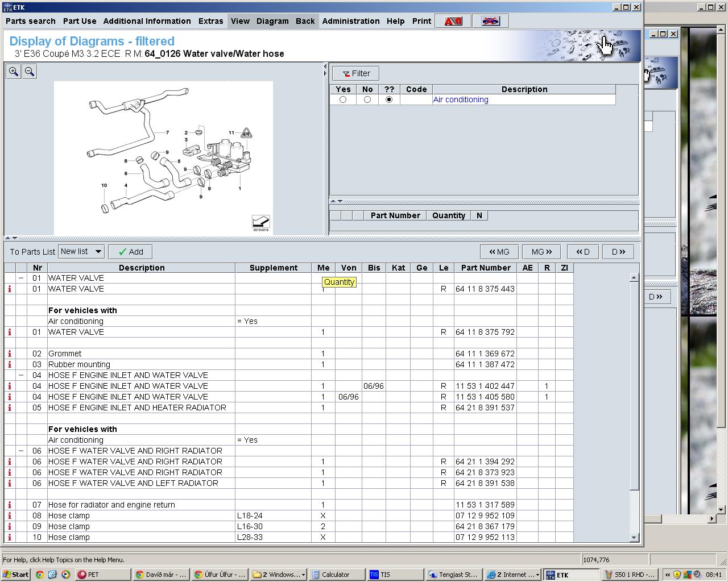The height and width of the screenshot is (582, 728).
Task: Select the ?? radio for Air conditioning
Action: point(389,99)
